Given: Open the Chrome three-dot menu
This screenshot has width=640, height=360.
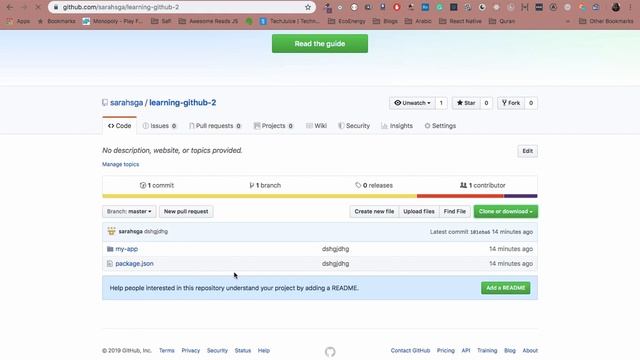Looking at the screenshot, I should pos(630,7).
